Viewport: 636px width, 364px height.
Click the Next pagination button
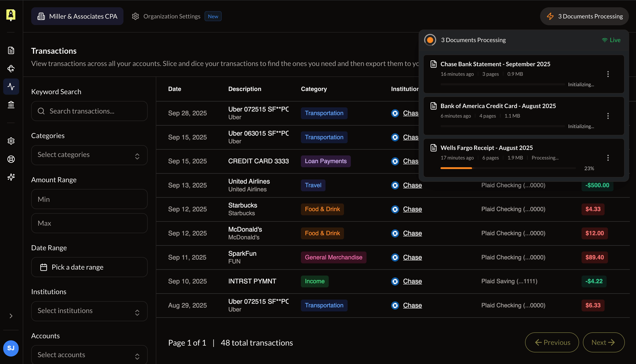click(603, 342)
